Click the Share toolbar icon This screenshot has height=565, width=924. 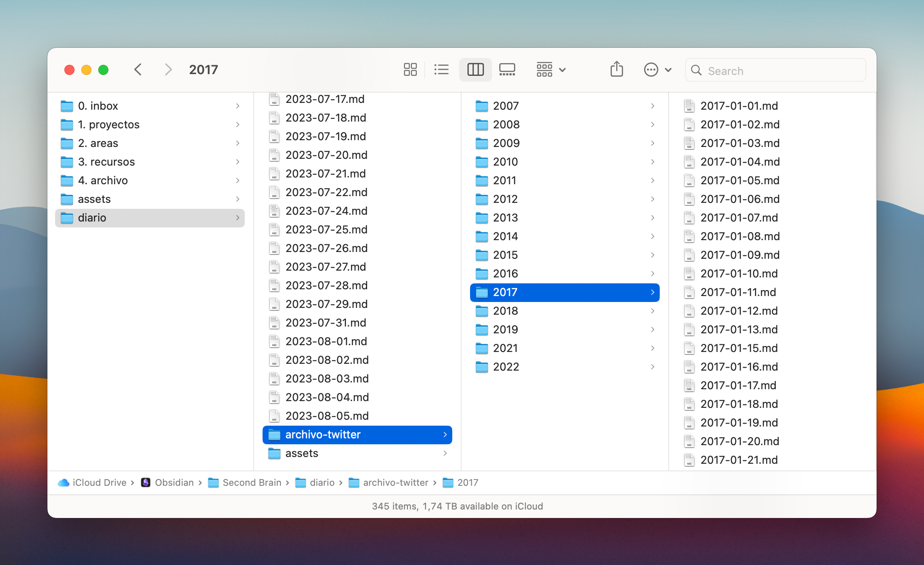tap(617, 69)
